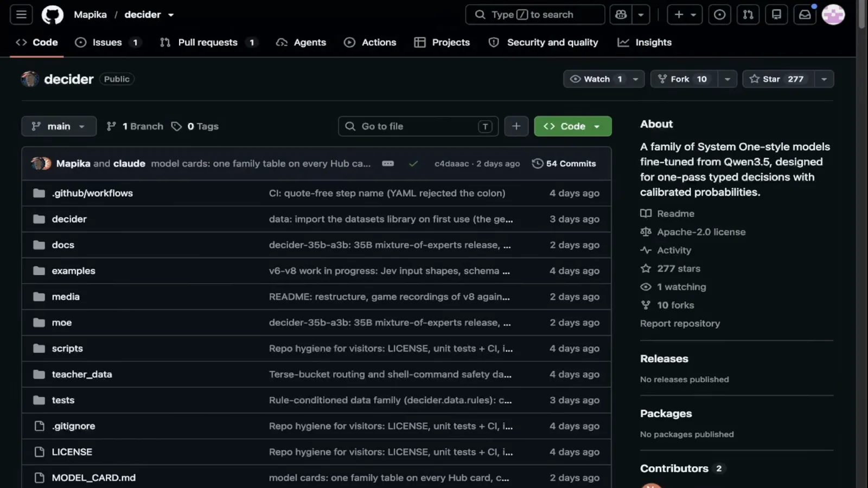868x488 pixels.
Task: Open the 277 stars link
Action: [x=670, y=268]
